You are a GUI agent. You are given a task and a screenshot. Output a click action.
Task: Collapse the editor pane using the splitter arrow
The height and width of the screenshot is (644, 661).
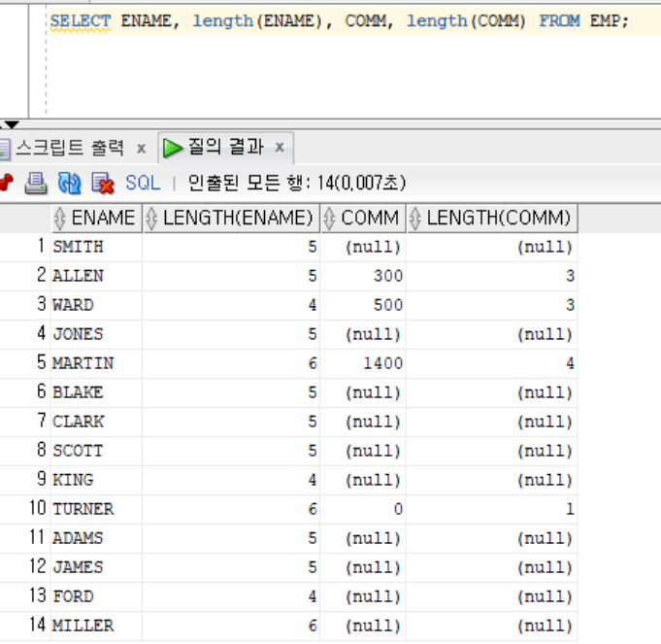[x=10, y=125]
